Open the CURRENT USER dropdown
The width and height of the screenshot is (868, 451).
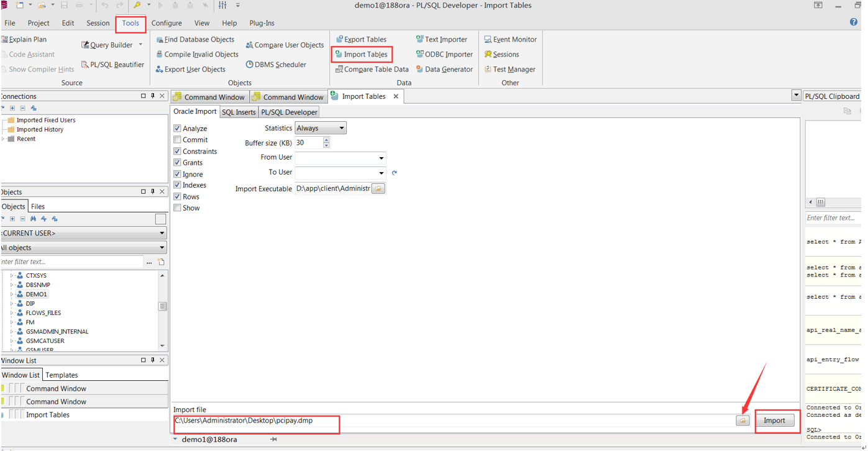pyautogui.click(x=83, y=233)
